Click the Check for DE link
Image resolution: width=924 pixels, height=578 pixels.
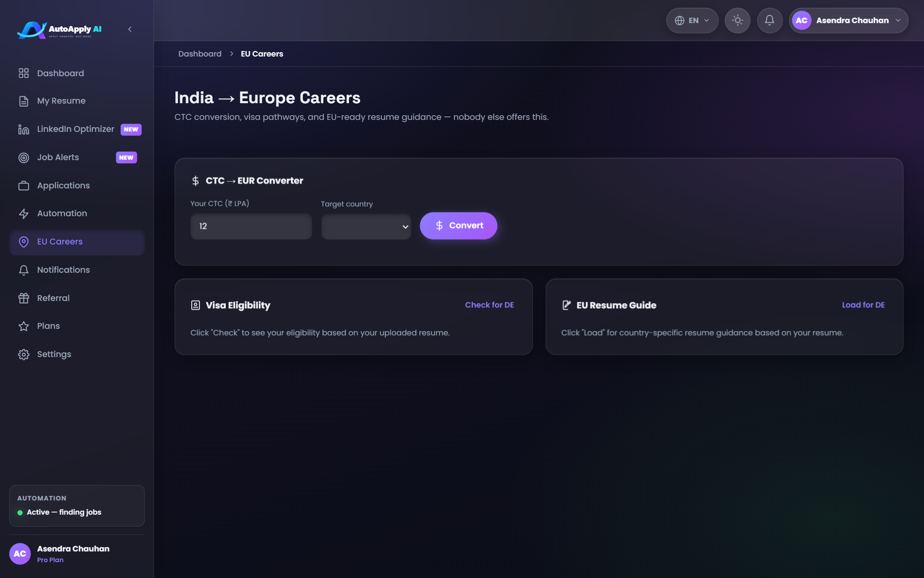click(489, 305)
